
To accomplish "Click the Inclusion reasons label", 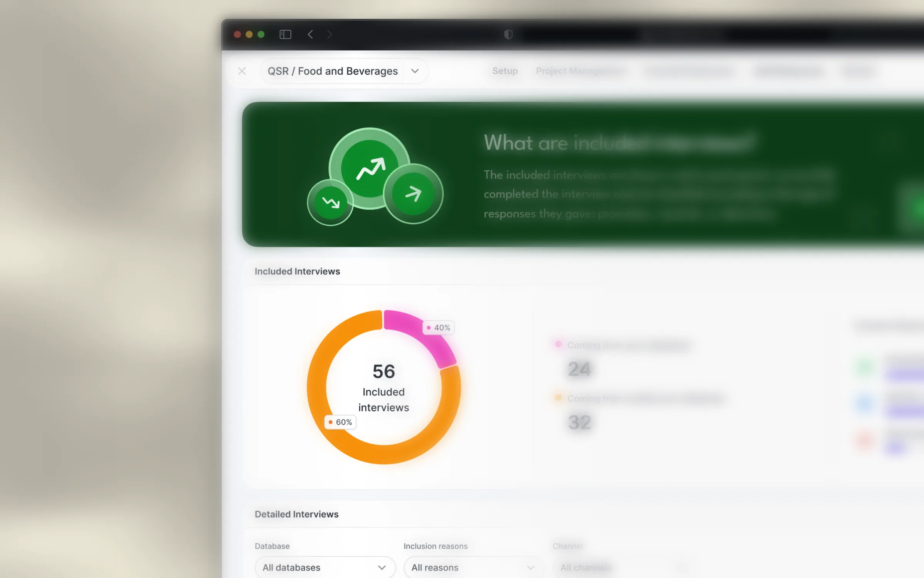I will 435,546.
